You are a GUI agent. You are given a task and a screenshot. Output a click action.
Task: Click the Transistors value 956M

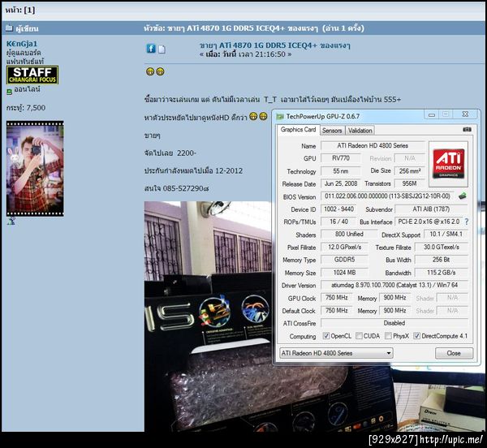(409, 183)
